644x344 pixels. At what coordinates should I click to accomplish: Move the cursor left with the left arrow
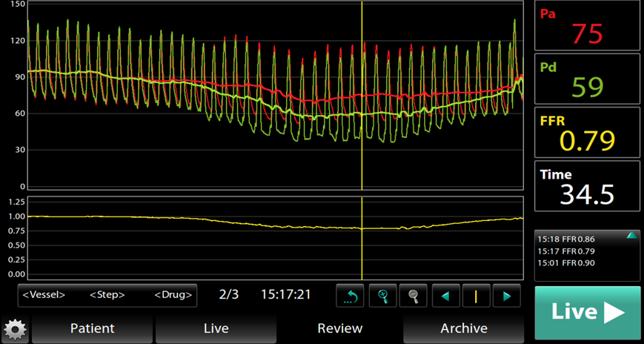(445, 296)
